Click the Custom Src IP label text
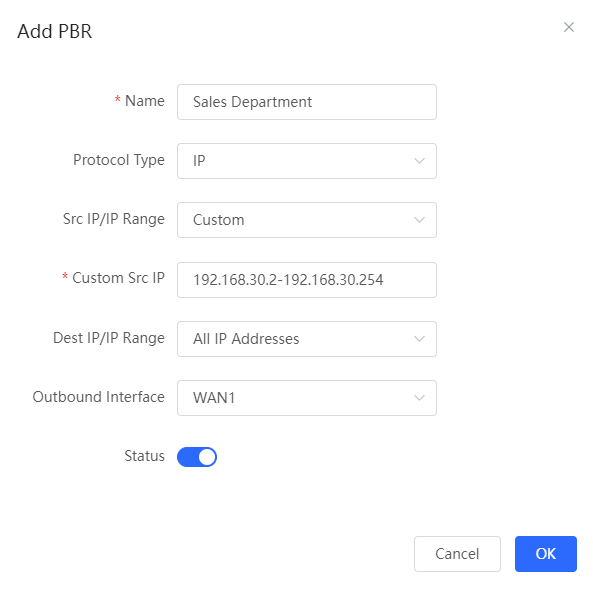 (118, 278)
